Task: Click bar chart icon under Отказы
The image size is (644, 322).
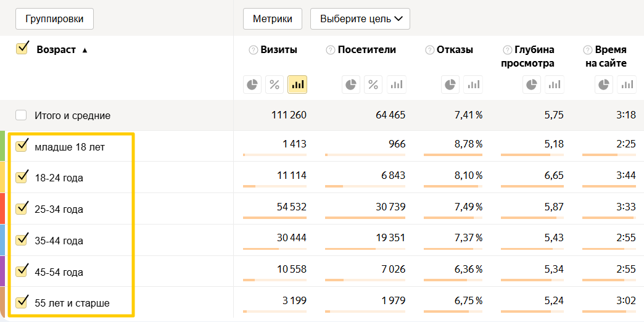Action: [x=473, y=85]
